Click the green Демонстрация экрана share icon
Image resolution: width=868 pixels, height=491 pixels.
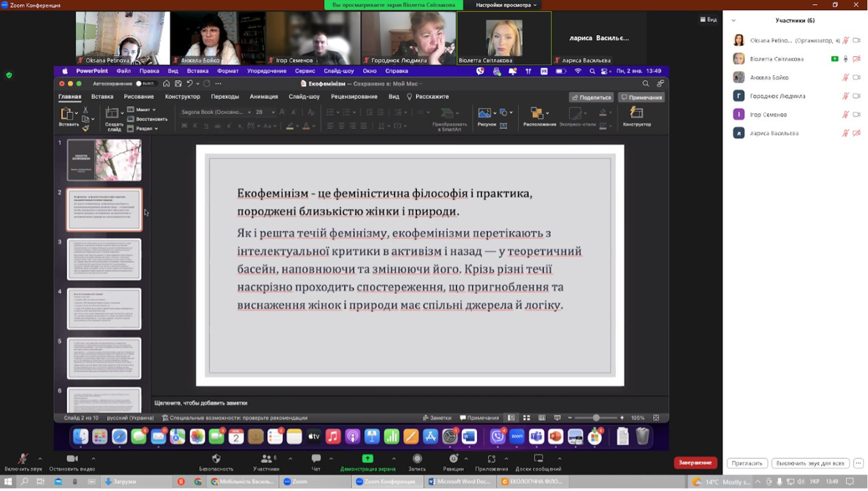click(x=367, y=459)
